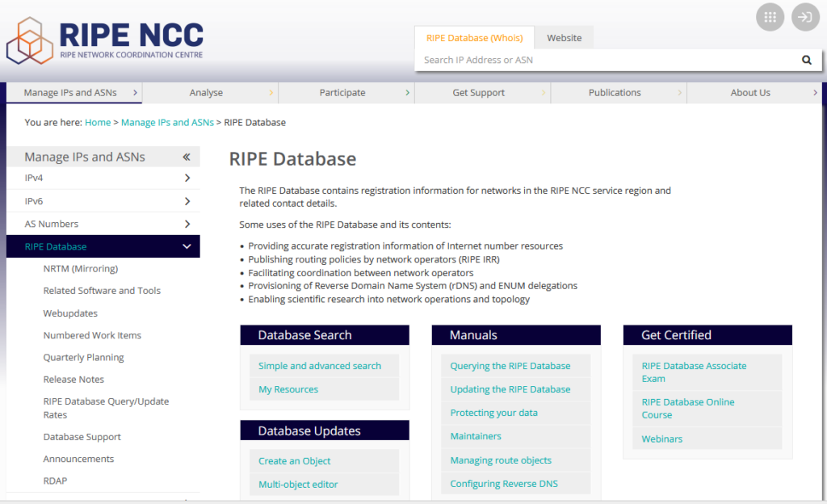Open RIPE Database Associate Exam link

click(x=694, y=372)
